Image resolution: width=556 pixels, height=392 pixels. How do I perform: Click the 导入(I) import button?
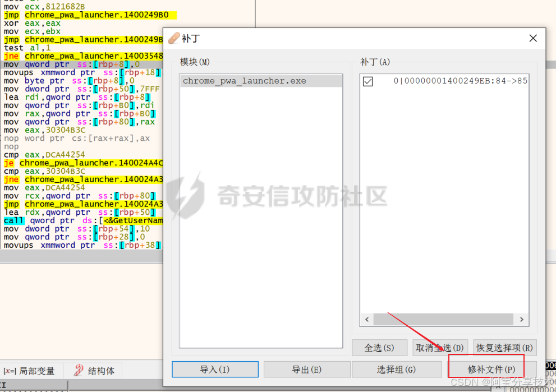pos(215,370)
